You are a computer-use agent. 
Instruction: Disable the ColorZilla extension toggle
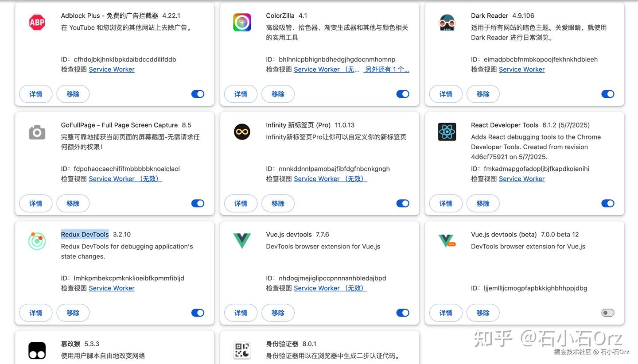coord(403,94)
